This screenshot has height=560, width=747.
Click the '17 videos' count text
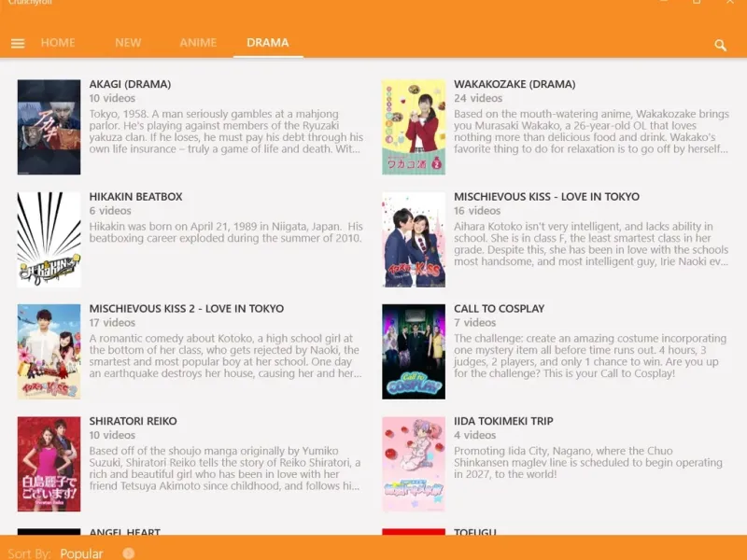point(112,322)
